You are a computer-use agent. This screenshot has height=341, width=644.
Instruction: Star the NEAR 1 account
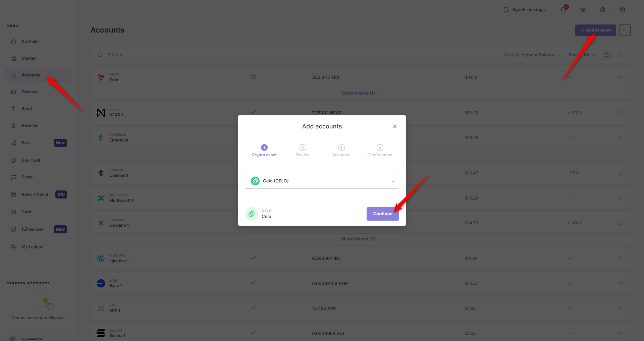621,113
